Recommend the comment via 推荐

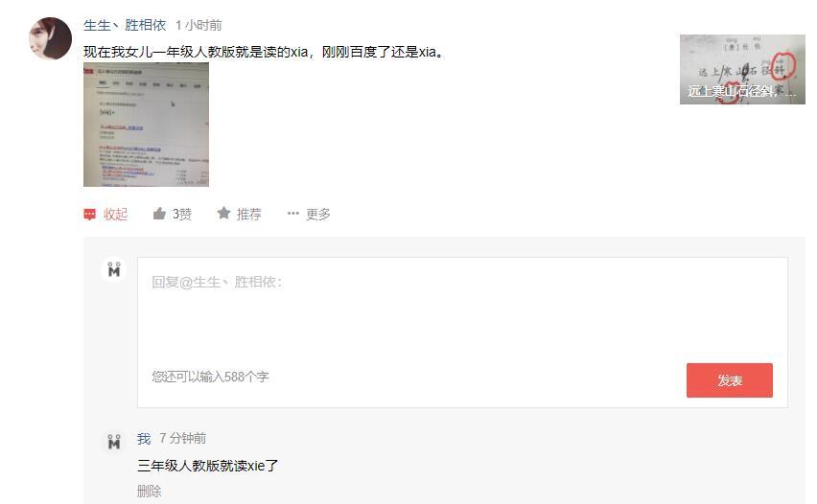249,214
